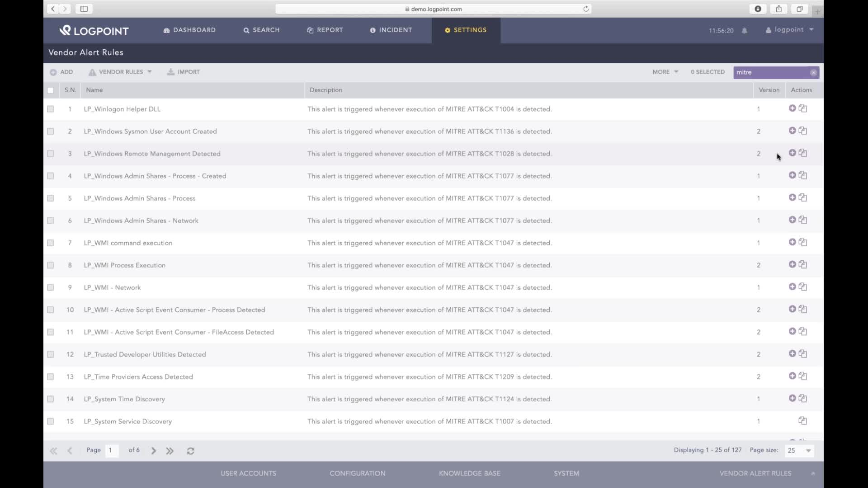This screenshot has width=868, height=488.
Task: Refresh the alert rules list
Action: pyautogui.click(x=190, y=450)
